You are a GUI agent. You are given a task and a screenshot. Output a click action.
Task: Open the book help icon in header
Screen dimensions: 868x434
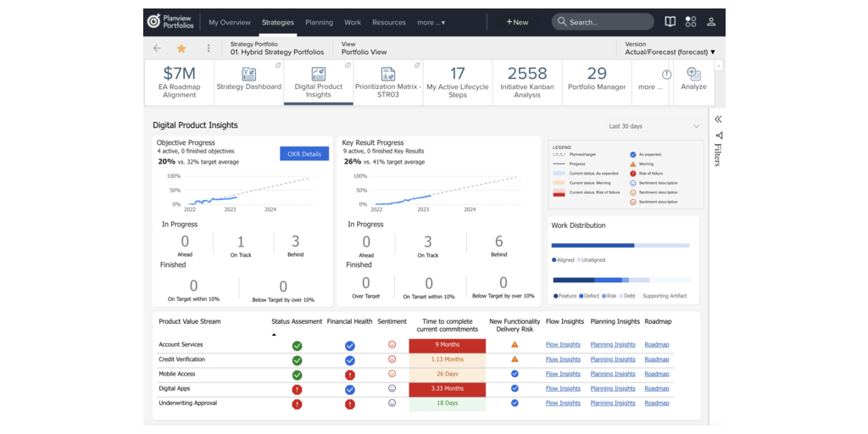coord(670,22)
